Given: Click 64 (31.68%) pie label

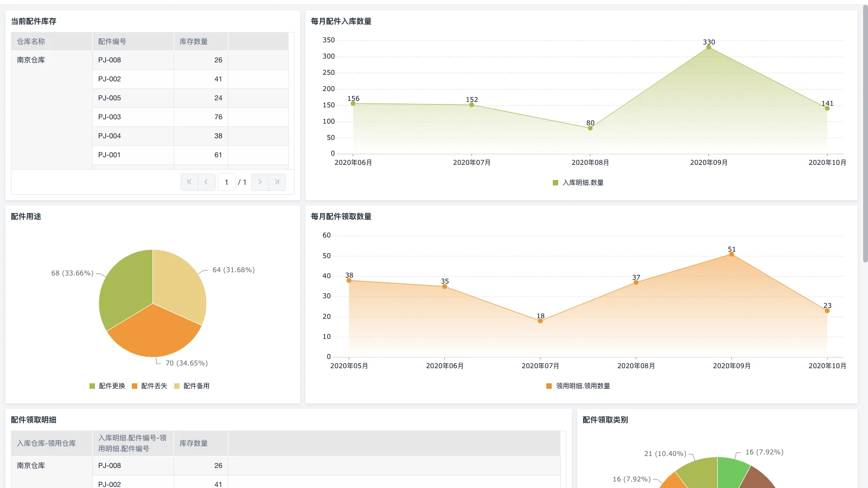Looking at the screenshot, I should pyautogui.click(x=234, y=270).
